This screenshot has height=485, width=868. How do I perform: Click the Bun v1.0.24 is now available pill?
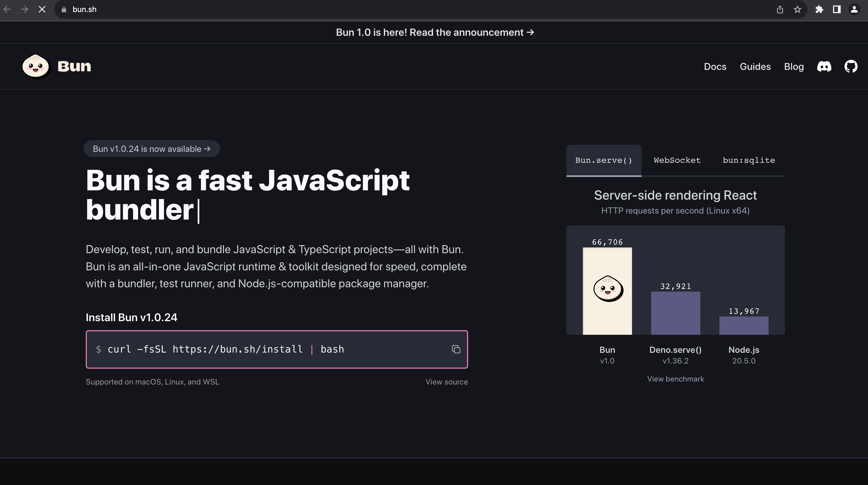152,149
